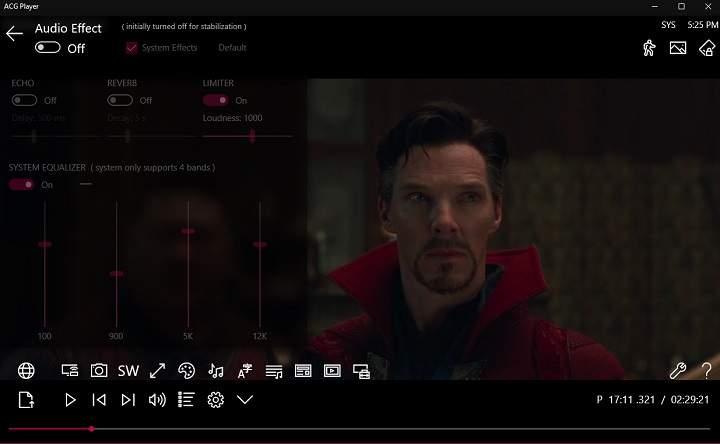Click the speaker volume icon
This screenshot has width=720, height=444.
point(157,400)
